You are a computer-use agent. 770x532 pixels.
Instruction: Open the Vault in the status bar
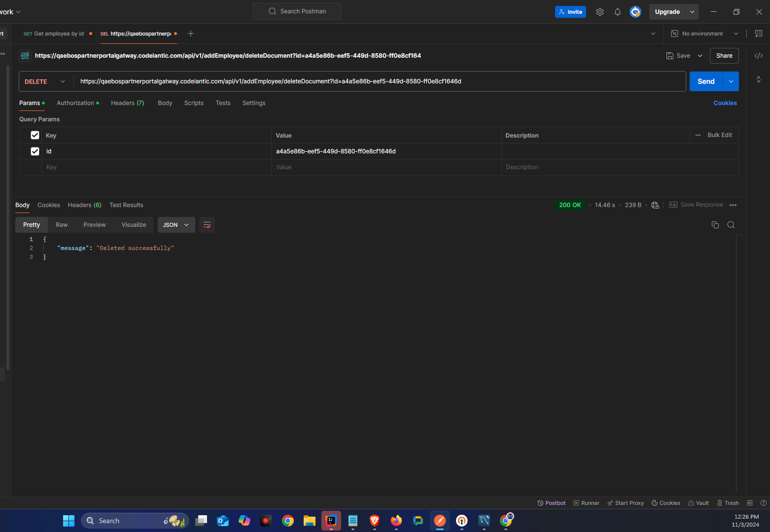699,503
